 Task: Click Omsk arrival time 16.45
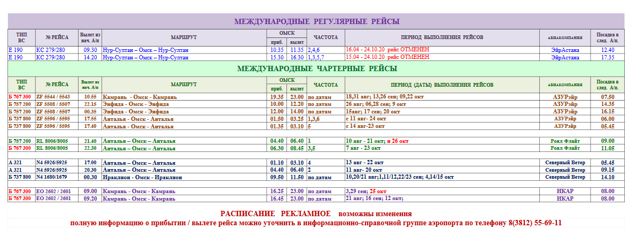tap(277, 199)
